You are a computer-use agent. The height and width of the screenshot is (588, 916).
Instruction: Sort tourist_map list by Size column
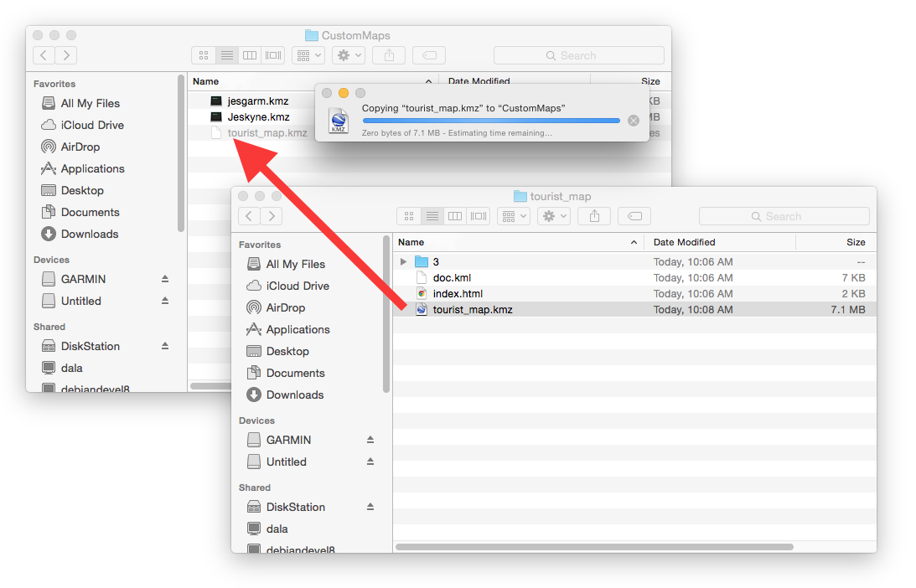[855, 242]
